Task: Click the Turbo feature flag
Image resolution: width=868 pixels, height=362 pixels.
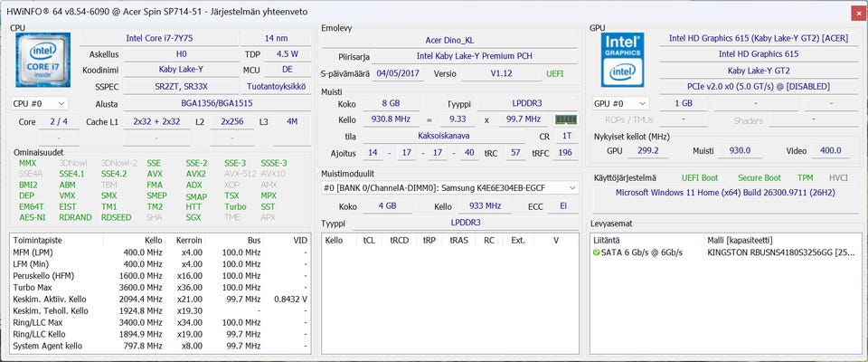Action: (235, 206)
